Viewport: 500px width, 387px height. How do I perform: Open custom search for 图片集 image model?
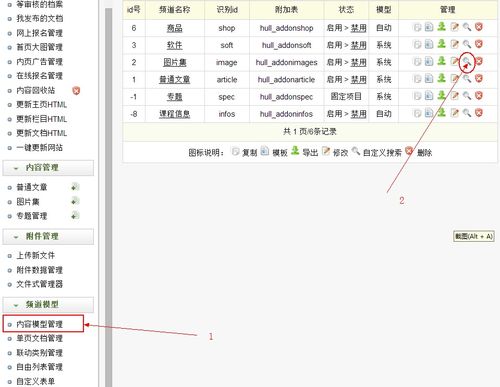(x=467, y=61)
